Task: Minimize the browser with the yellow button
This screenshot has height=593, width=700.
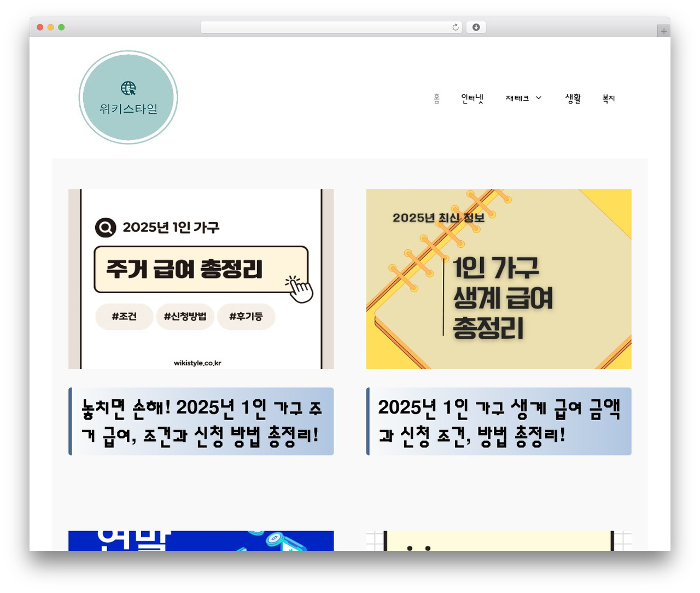Action: point(51,27)
